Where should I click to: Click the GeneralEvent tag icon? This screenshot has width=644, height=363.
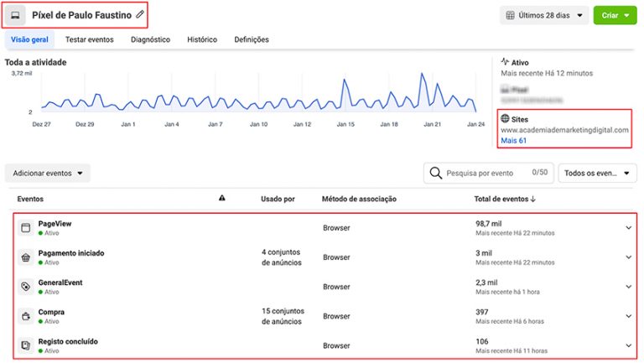pyautogui.click(x=25, y=287)
